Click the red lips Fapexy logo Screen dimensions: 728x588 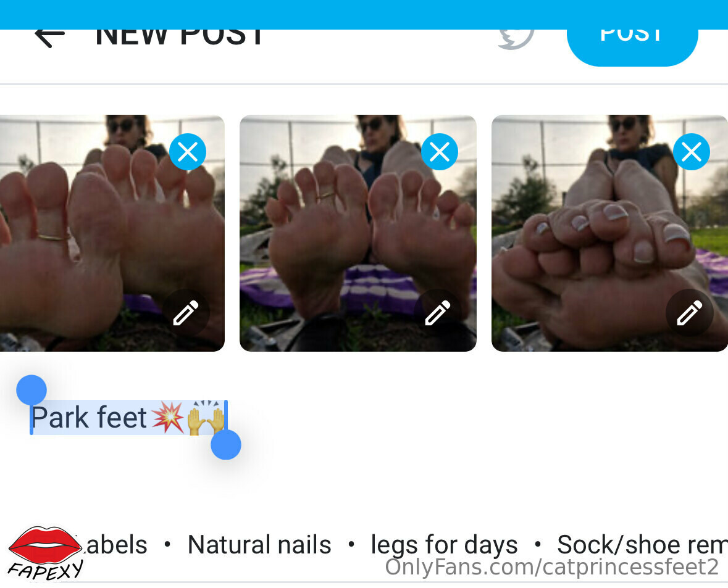45,553
